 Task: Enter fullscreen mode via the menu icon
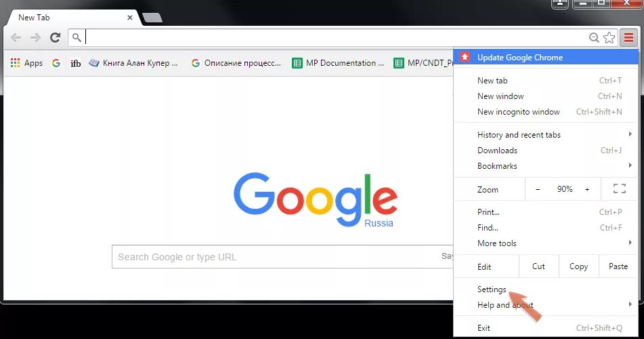pos(620,189)
